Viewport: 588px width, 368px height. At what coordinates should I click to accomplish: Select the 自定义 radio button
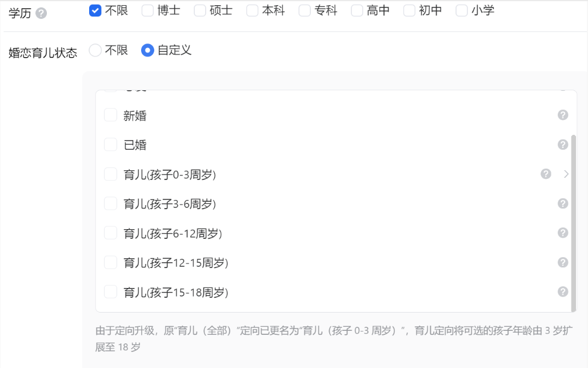[147, 50]
